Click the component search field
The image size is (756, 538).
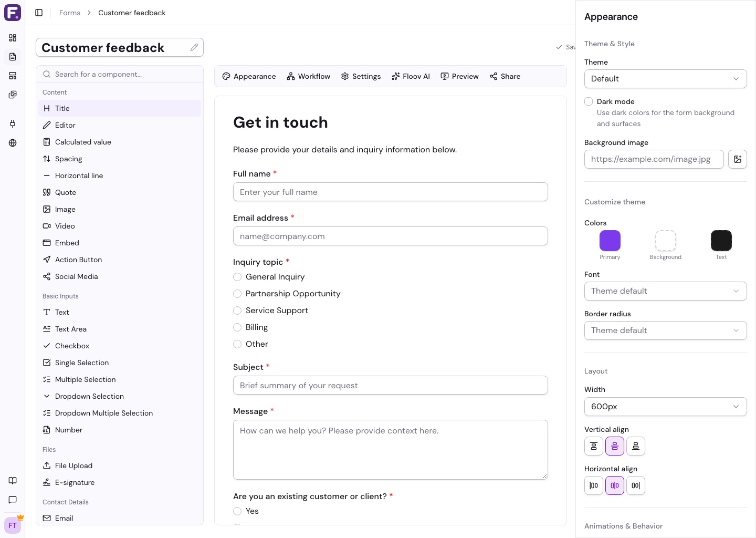point(120,74)
